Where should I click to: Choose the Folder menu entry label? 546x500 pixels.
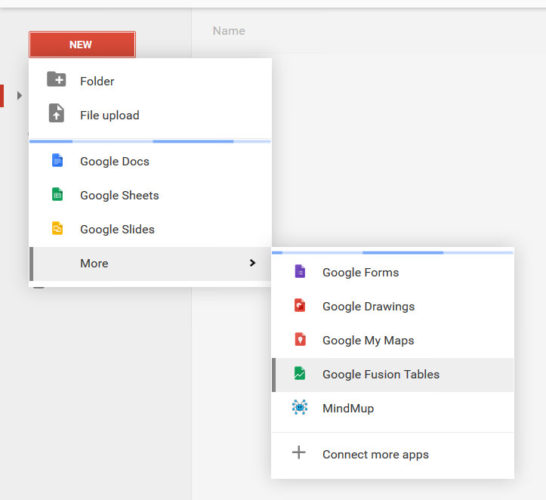pyautogui.click(x=97, y=81)
